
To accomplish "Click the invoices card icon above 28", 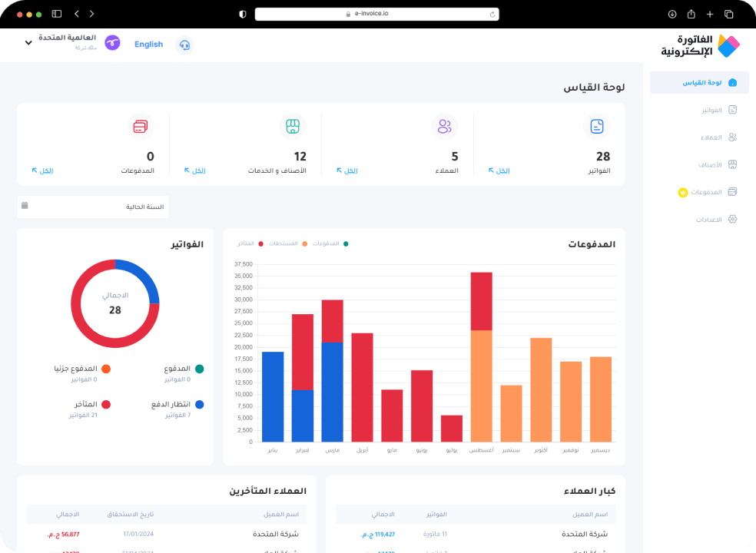I will (598, 126).
